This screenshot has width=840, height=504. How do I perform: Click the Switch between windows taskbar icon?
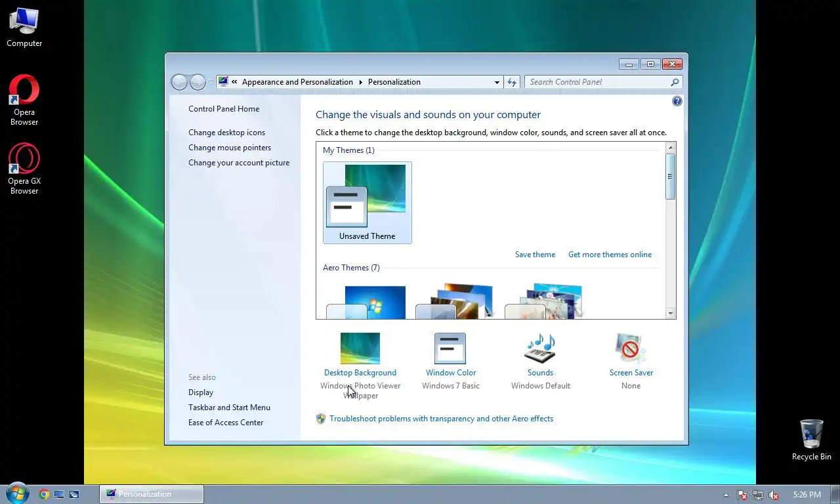(x=74, y=494)
